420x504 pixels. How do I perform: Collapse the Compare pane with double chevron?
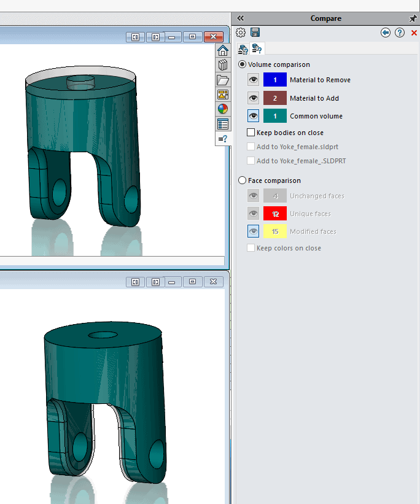240,18
